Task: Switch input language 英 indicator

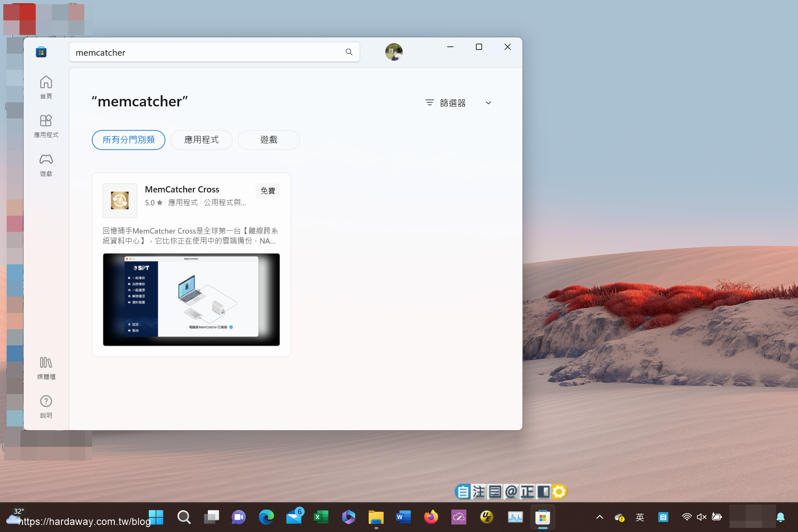Action: point(640,517)
